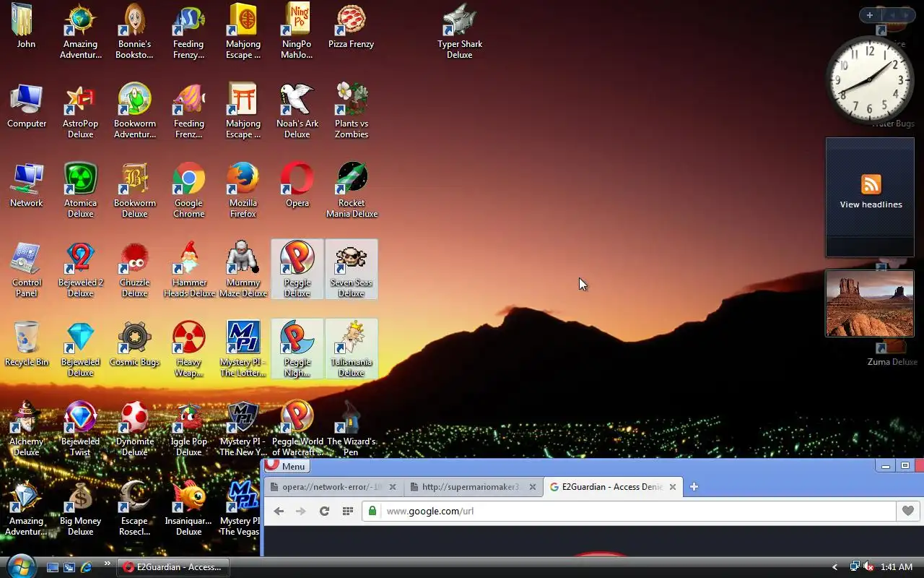The height and width of the screenshot is (578, 924).
Task: Show hidden system tray icons
Action: point(835,567)
